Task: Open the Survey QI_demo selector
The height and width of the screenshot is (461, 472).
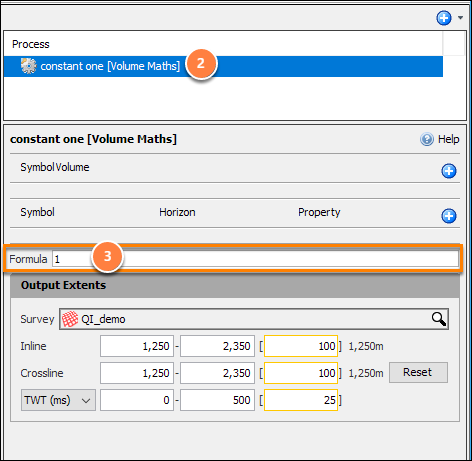Action: coord(254,319)
